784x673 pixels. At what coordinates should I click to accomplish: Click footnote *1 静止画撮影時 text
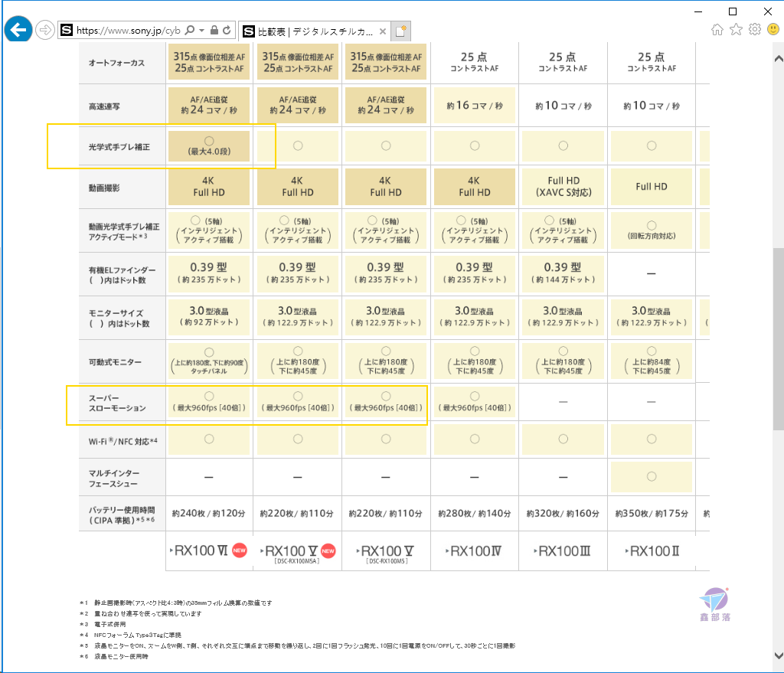point(183,603)
